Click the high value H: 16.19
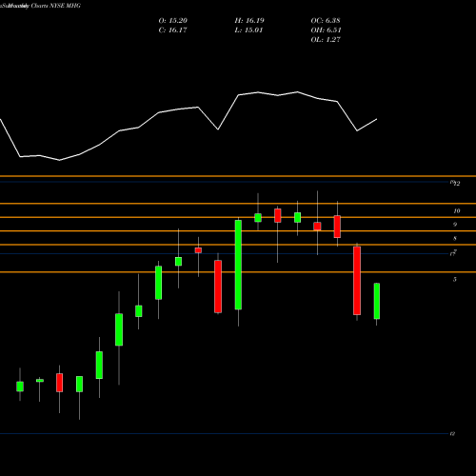 click(249, 21)
